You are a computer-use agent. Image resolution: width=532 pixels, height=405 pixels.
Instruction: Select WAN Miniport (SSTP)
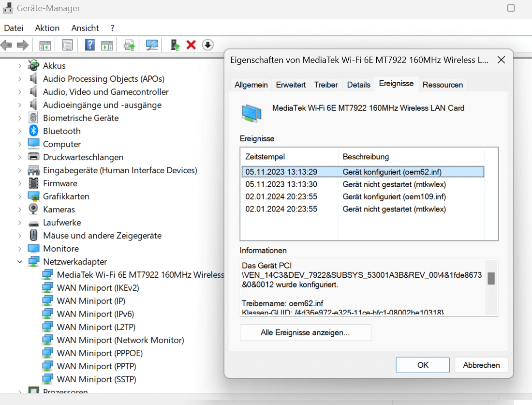97,379
